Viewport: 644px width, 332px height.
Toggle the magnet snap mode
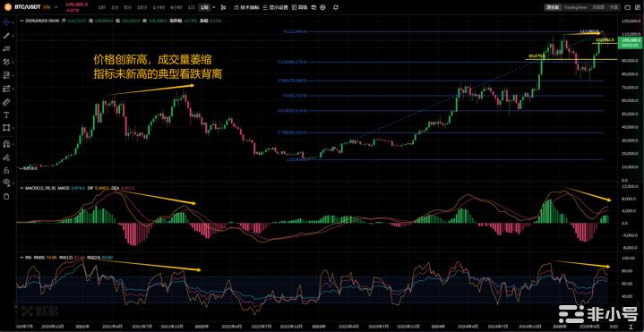6,144
